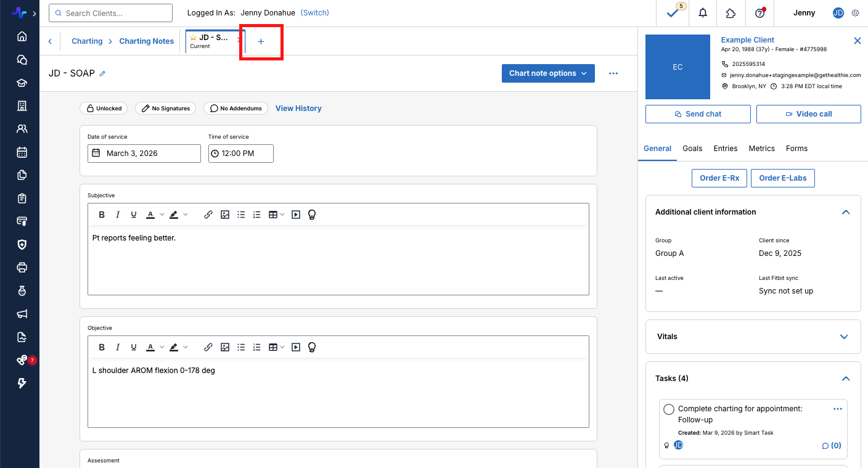The width and height of the screenshot is (868, 468).
Task: Open the Calendar sidebar icon
Action: coord(22,152)
